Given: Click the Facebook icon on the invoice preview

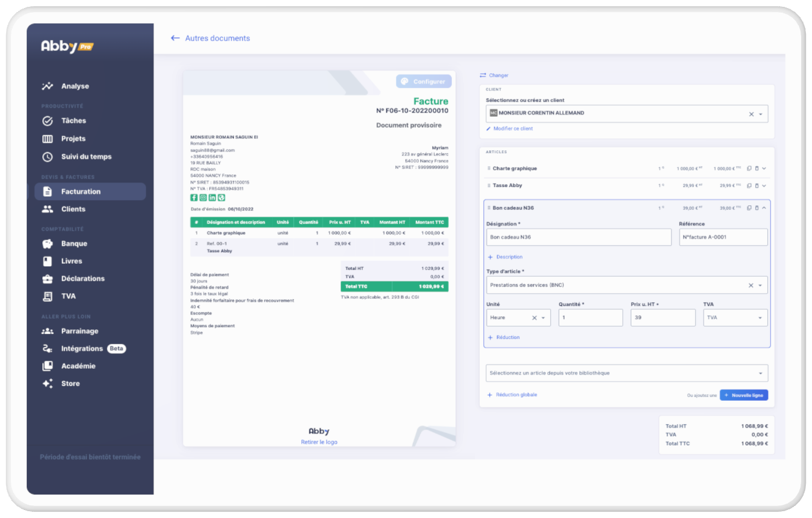Looking at the screenshot, I should [x=194, y=198].
